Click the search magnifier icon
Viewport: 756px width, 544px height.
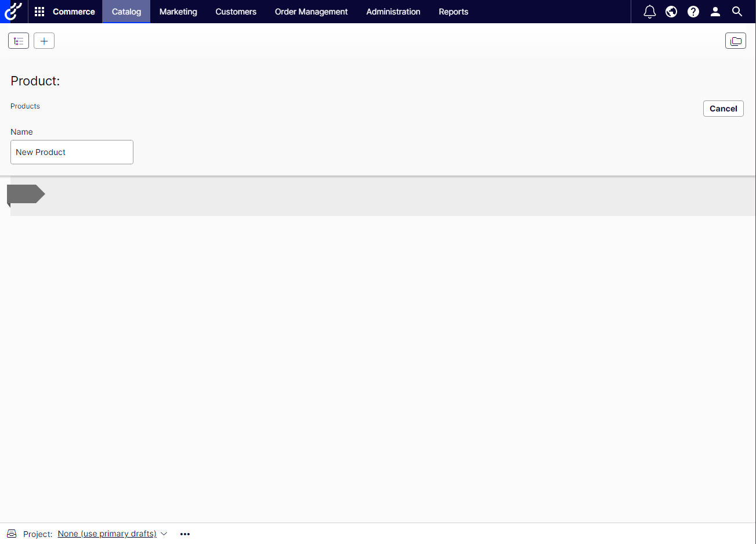pos(737,12)
